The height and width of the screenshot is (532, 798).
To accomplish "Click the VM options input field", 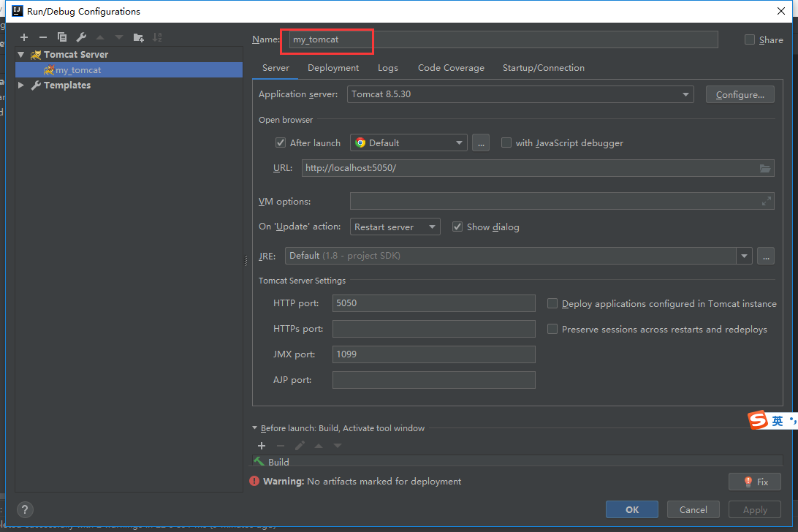I will coord(562,202).
